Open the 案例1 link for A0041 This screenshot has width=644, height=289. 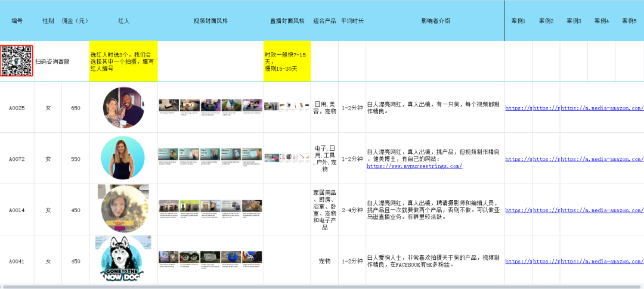(x=518, y=261)
